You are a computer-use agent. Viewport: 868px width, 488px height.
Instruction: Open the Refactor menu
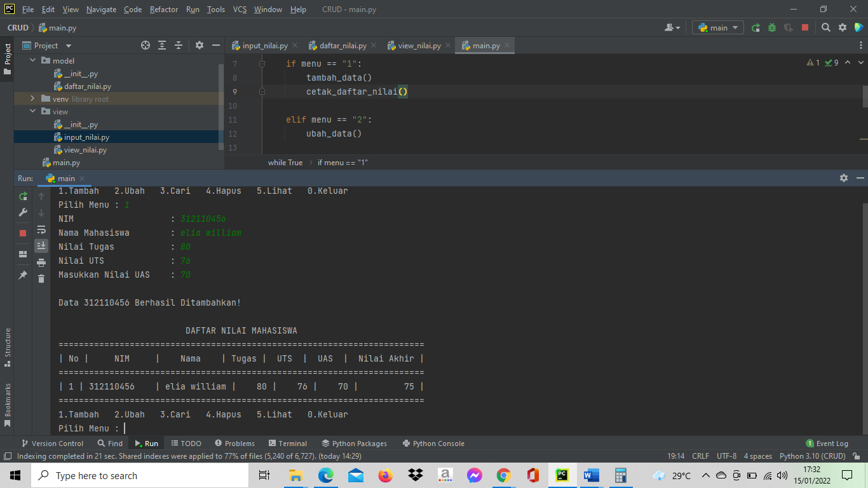point(163,9)
